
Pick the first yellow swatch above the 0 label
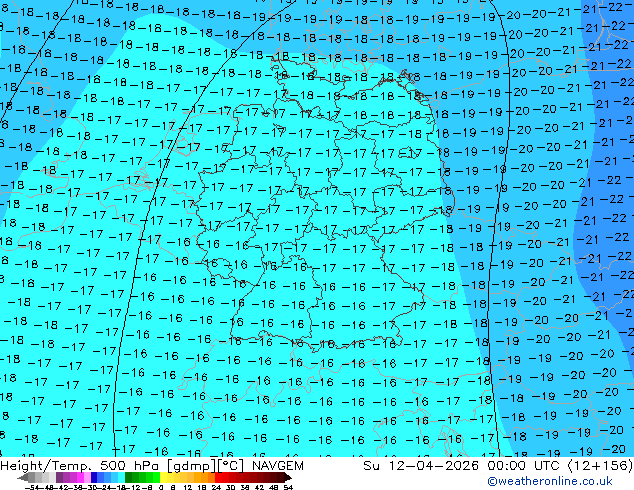[x=163, y=477]
